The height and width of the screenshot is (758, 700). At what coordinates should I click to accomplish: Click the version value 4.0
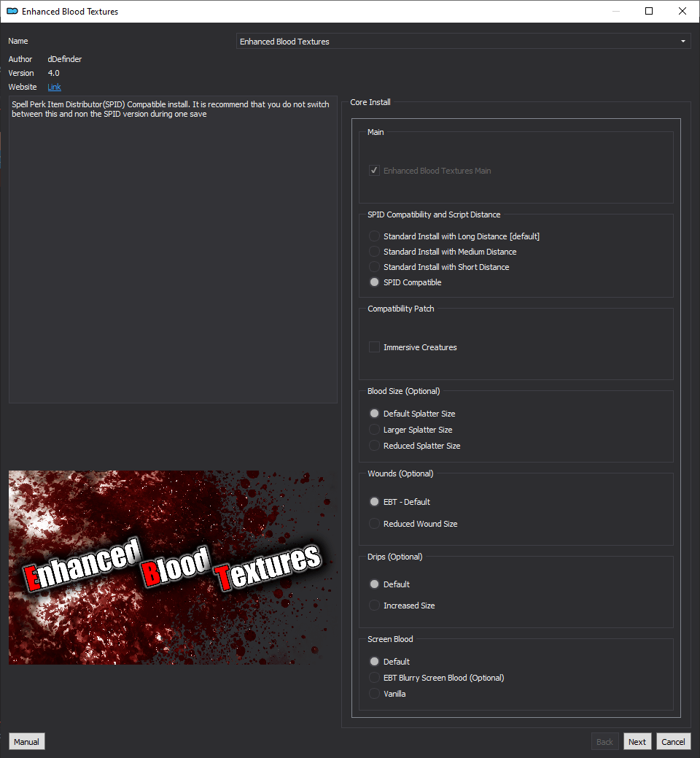54,73
